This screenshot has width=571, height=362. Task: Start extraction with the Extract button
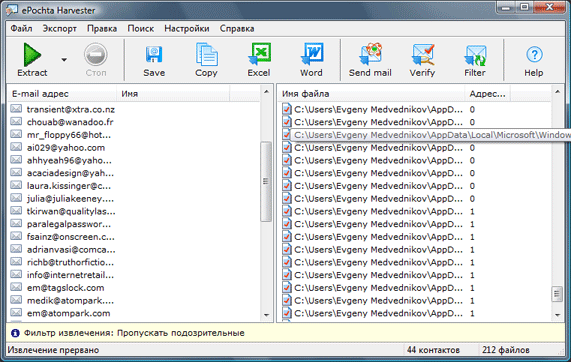[32, 60]
